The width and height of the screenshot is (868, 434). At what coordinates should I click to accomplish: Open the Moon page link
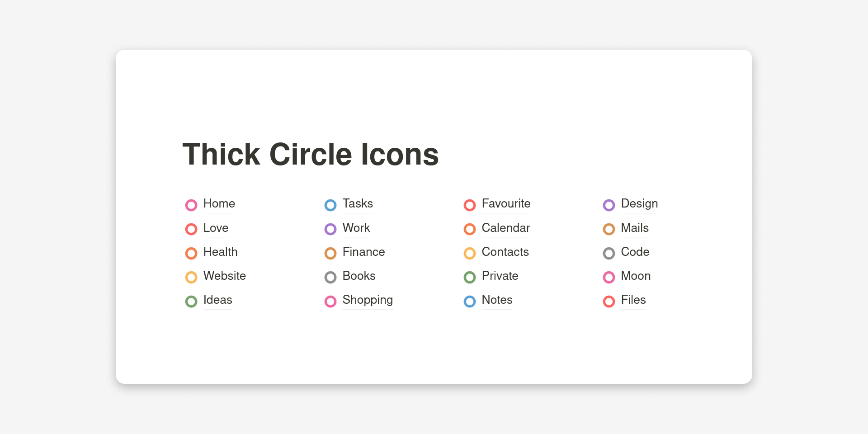636,276
